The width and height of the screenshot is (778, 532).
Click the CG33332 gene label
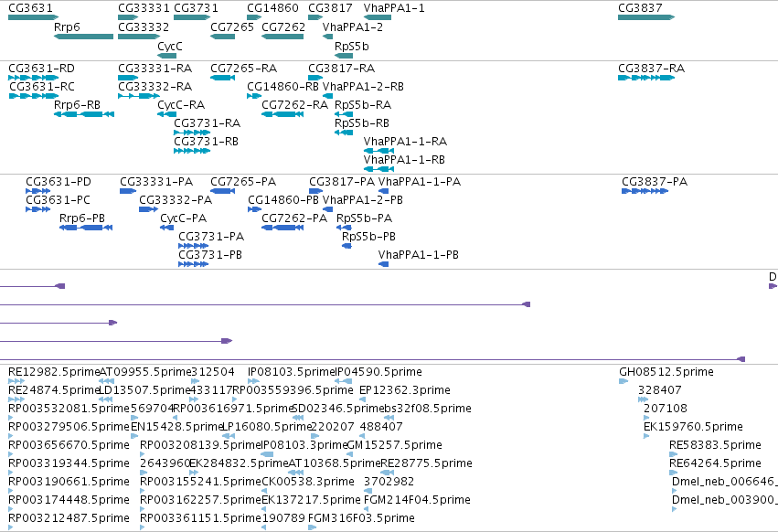pos(144,27)
